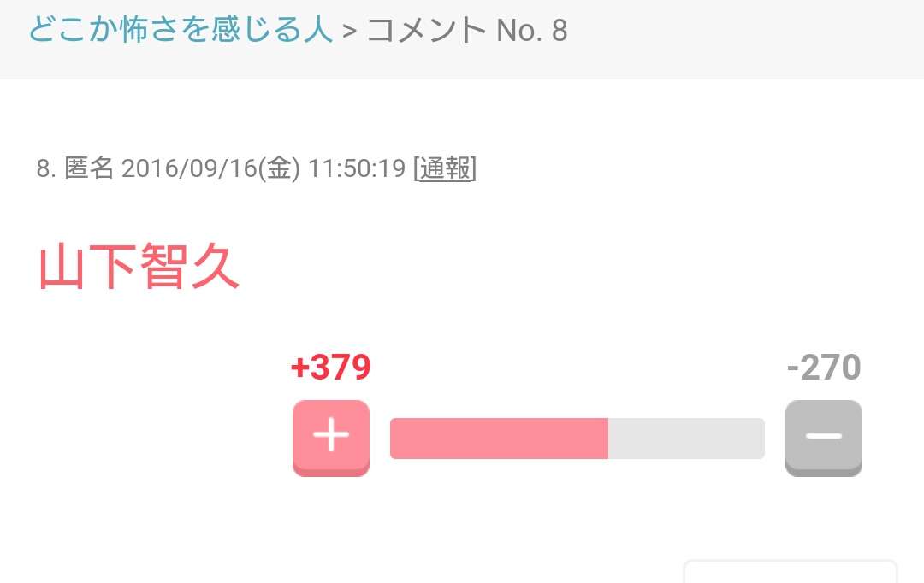Click the gray minus vote button

coord(824,439)
